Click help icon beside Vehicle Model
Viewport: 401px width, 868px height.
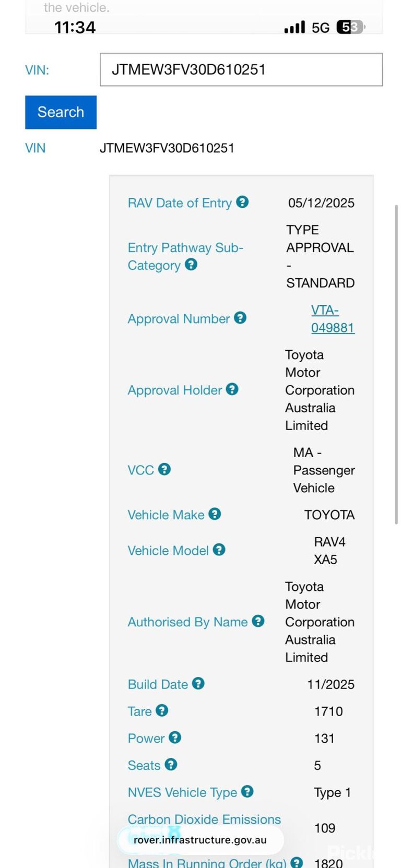click(x=219, y=550)
